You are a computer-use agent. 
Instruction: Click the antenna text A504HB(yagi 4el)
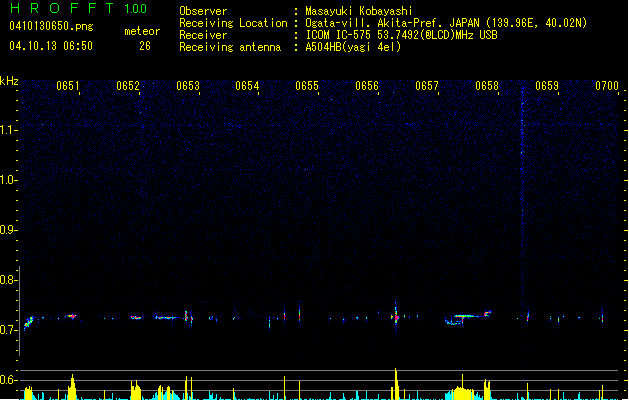click(x=353, y=47)
